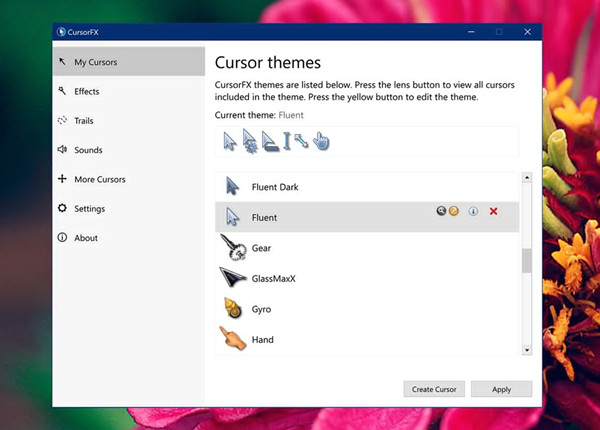Click the diagonal resize cursor preview
Screen dimensions: 600x430
(x=301, y=141)
